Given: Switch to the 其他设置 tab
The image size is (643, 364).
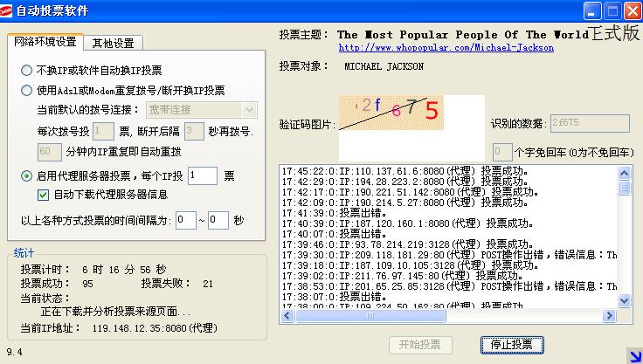Looking at the screenshot, I should coord(113,43).
